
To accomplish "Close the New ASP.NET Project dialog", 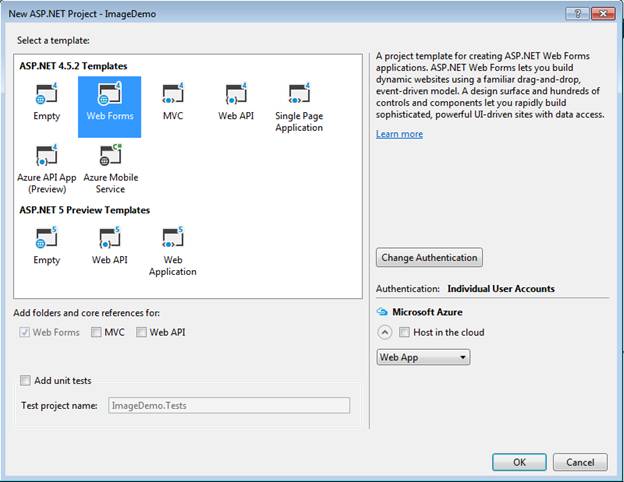I will 604,14.
